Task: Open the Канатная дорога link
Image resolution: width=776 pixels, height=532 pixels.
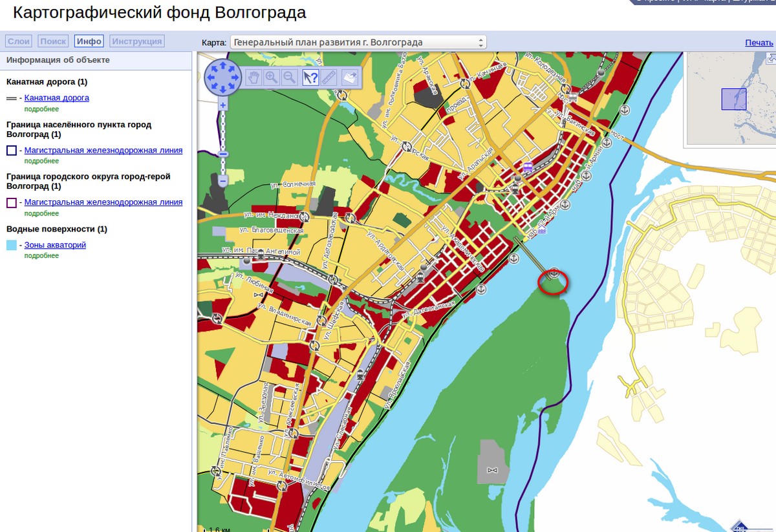Action: [x=56, y=98]
